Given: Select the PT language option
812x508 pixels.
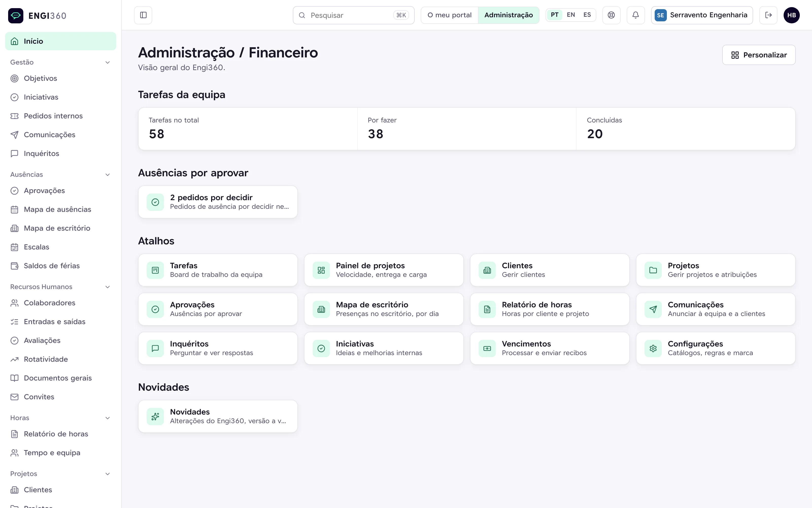Looking at the screenshot, I should point(554,15).
